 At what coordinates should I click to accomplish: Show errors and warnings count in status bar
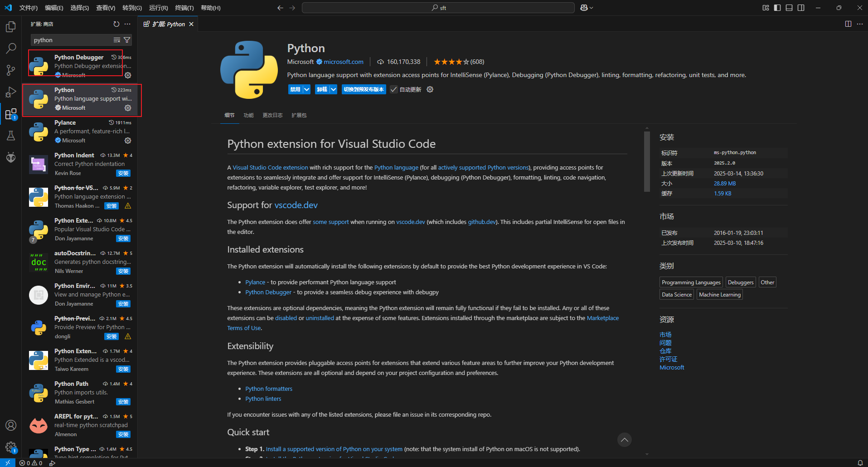(x=31, y=463)
